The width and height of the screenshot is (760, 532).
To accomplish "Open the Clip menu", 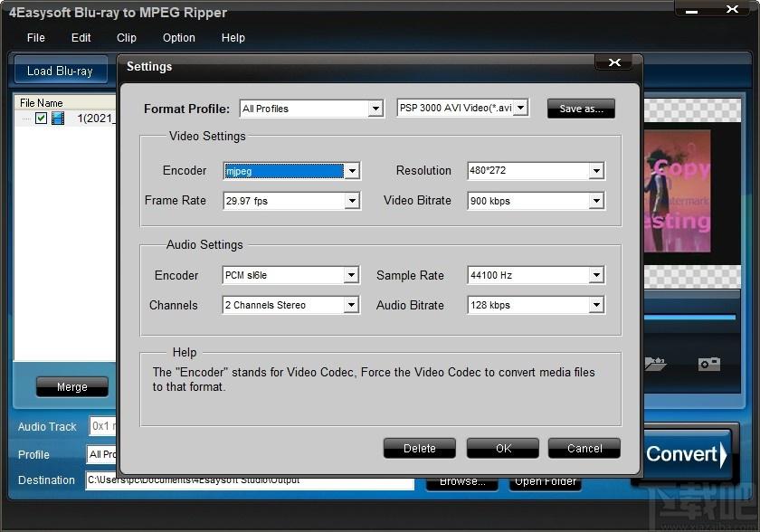I will [126, 38].
